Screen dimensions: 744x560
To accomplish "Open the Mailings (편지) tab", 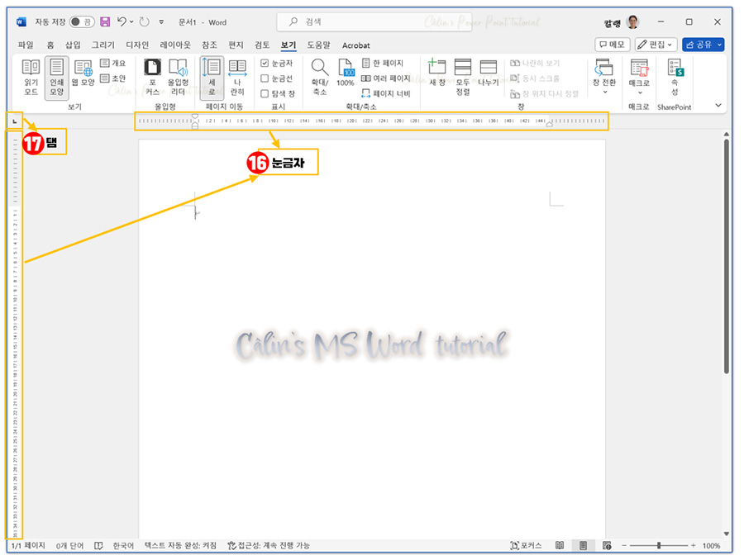I will pos(236,45).
